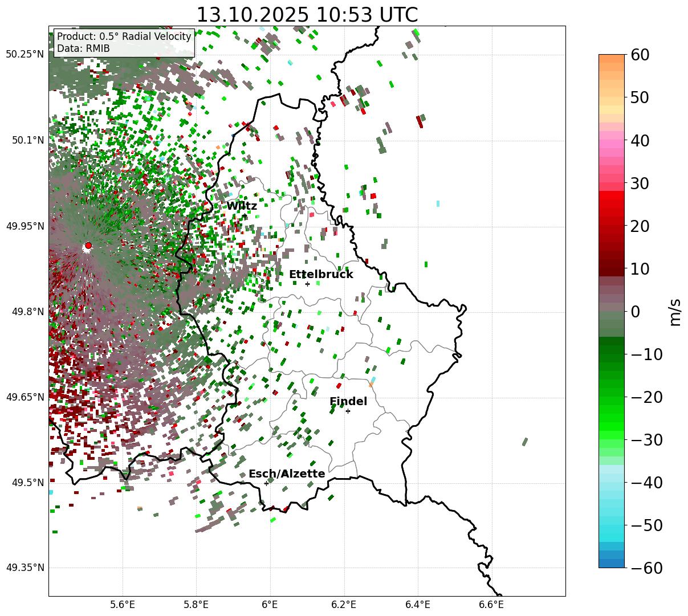Click the m/s unit label on colorbar

[x=675, y=312]
